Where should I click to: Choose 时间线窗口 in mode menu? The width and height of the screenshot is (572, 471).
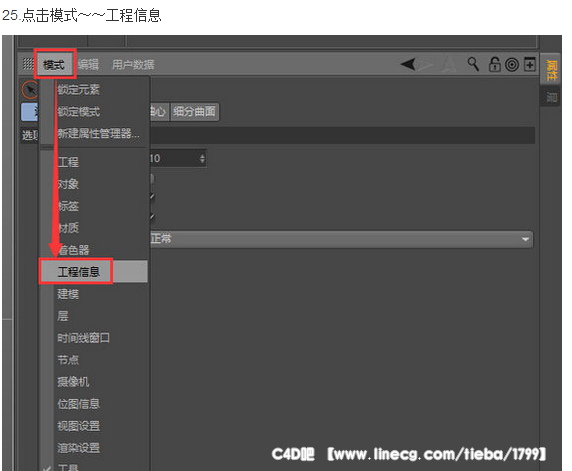(x=84, y=338)
